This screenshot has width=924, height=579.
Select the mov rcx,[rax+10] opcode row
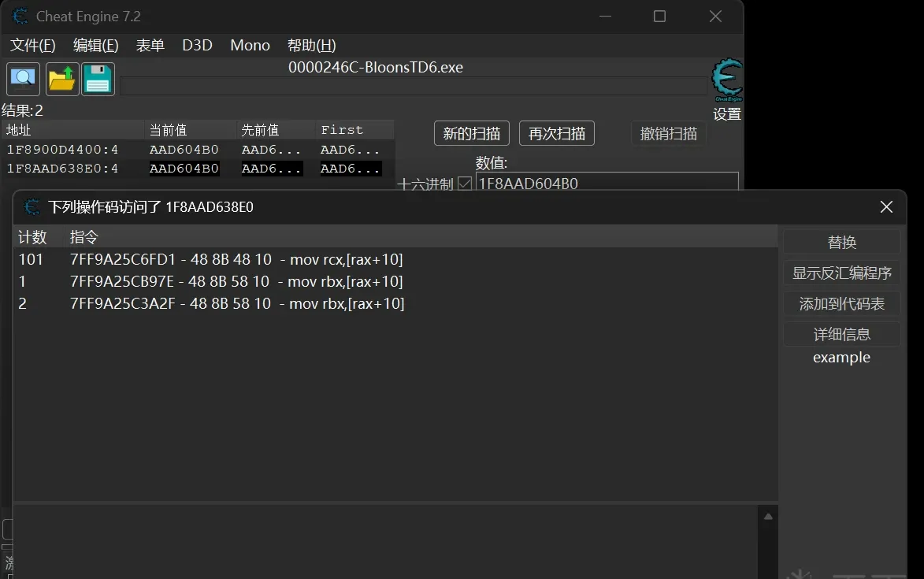pos(395,259)
